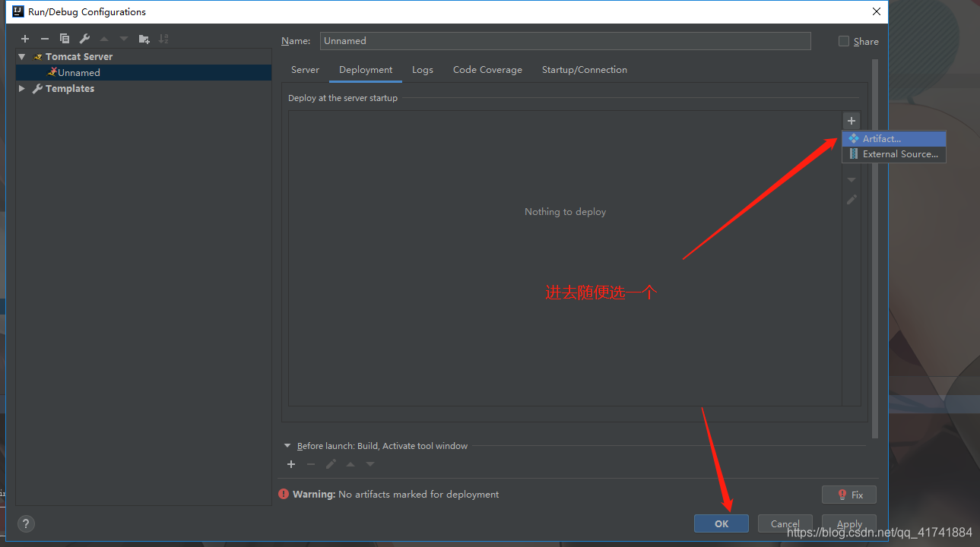Click the red warning icon
The width and height of the screenshot is (980, 547).
284,494
